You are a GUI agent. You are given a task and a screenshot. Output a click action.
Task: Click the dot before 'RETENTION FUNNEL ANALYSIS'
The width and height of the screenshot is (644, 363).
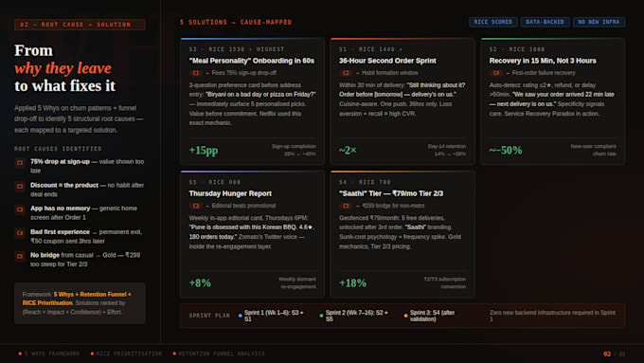point(174,354)
